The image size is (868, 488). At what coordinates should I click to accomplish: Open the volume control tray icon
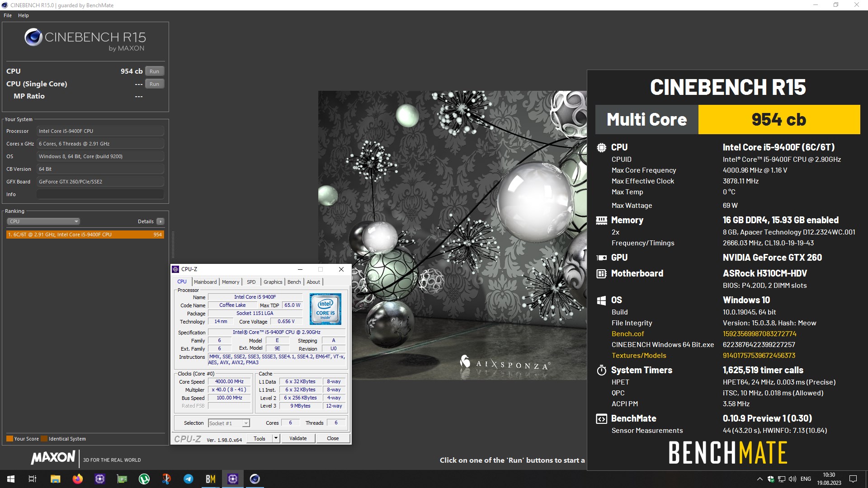[x=793, y=479]
